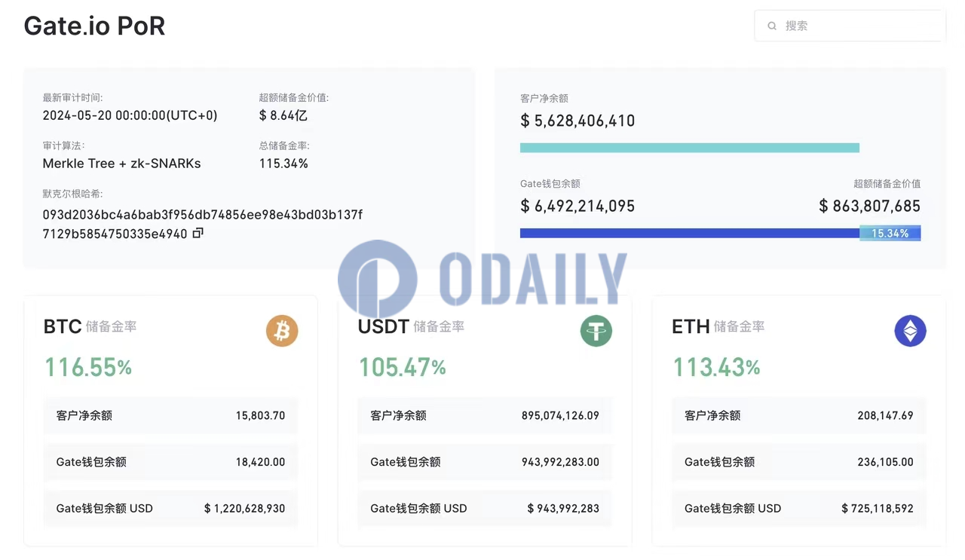This screenshot has height=560, width=965.
Task: Click the 15.34% excess reserve segment
Action: point(890,233)
